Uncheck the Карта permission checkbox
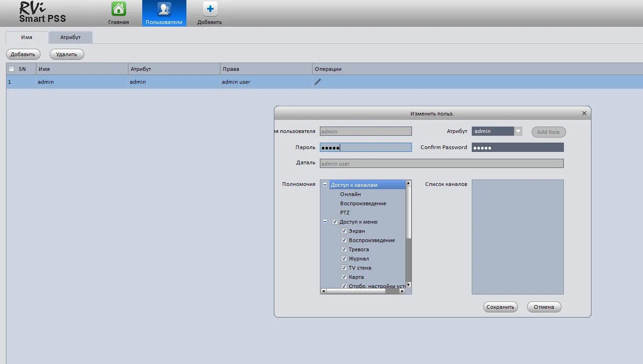Image resolution: width=643 pixels, height=364 pixels. pos(344,277)
